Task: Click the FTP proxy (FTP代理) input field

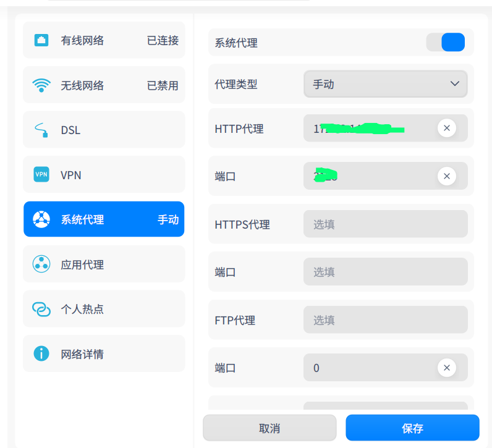Action: point(385,320)
